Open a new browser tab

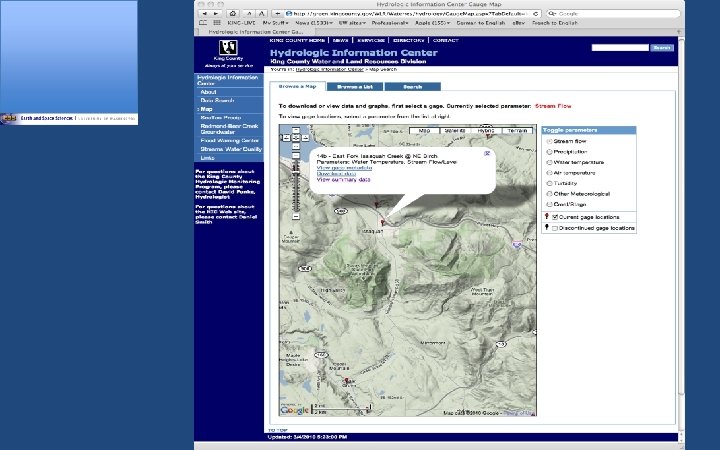pyautogui.click(x=681, y=32)
